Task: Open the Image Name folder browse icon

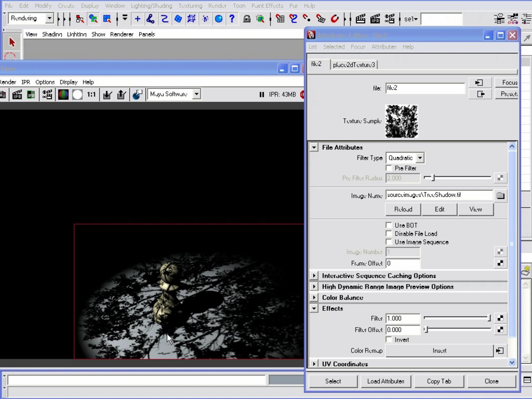Action: click(x=500, y=196)
